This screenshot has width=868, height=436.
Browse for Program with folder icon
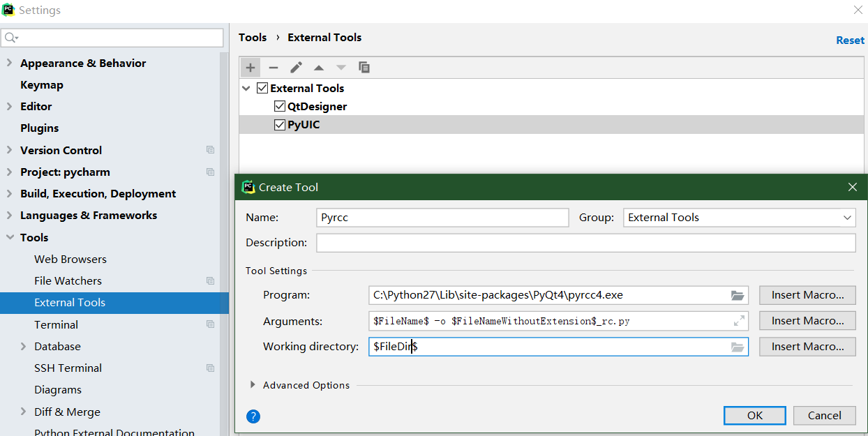coord(738,295)
